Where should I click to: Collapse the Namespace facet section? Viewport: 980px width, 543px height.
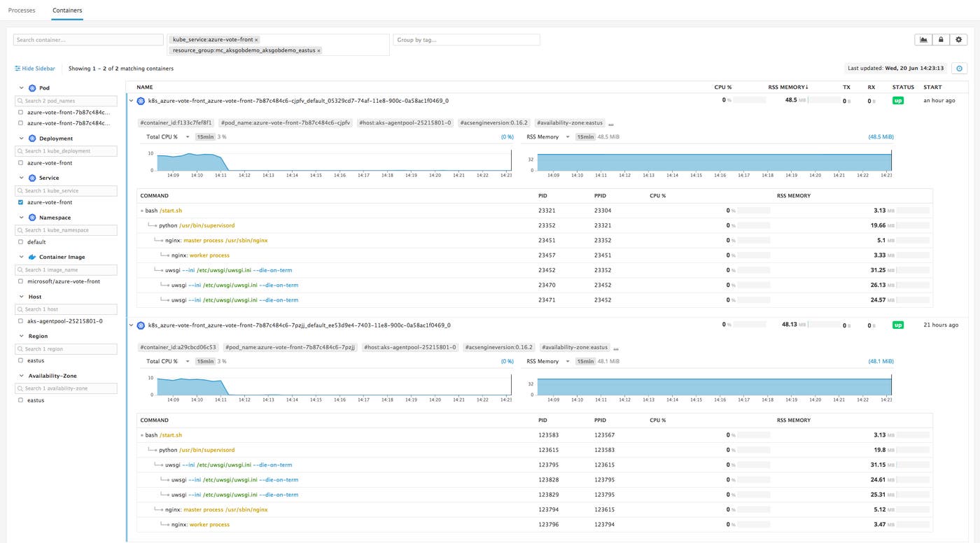(21, 218)
